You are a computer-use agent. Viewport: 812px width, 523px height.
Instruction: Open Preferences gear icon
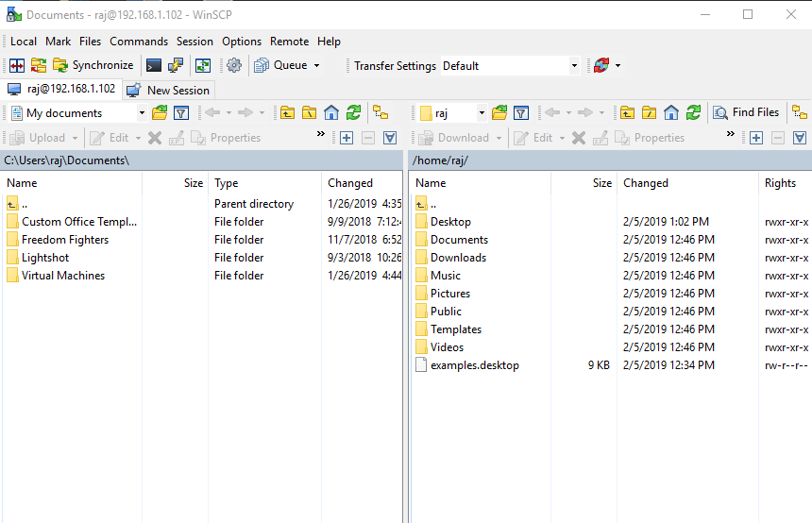[234, 66]
